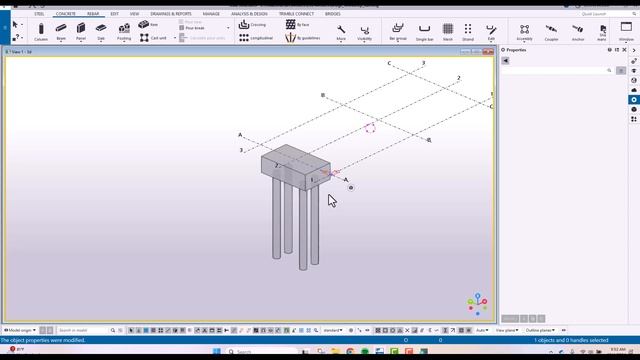Image resolution: width=640 pixels, height=360 pixels.
Task: Open the rebar Assembly tool
Action: [524, 32]
